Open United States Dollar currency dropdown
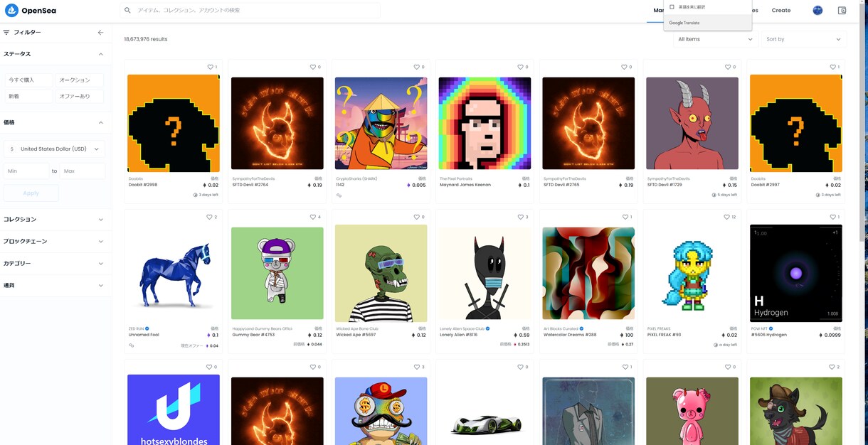This screenshot has width=868, height=445. (x=55, y=149)
